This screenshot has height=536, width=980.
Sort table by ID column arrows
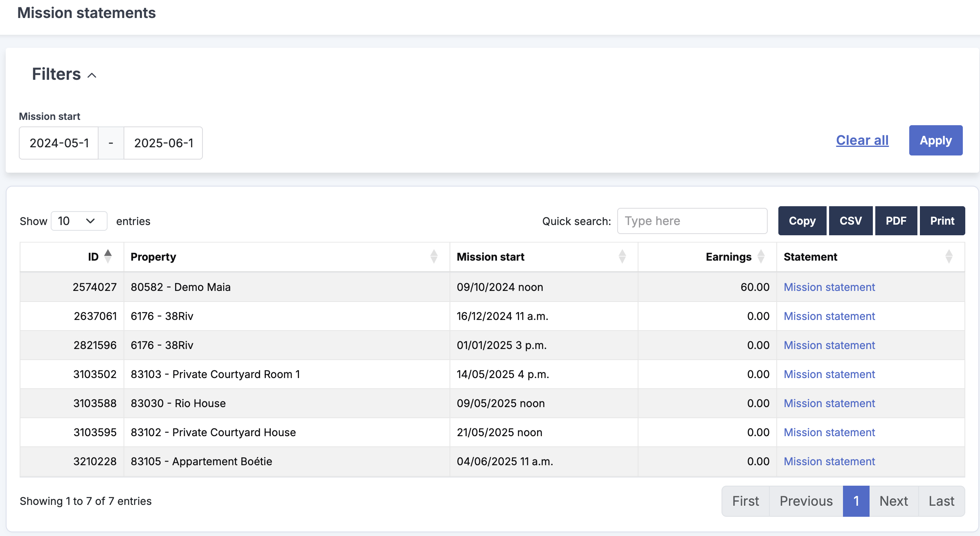click(108, 257)
